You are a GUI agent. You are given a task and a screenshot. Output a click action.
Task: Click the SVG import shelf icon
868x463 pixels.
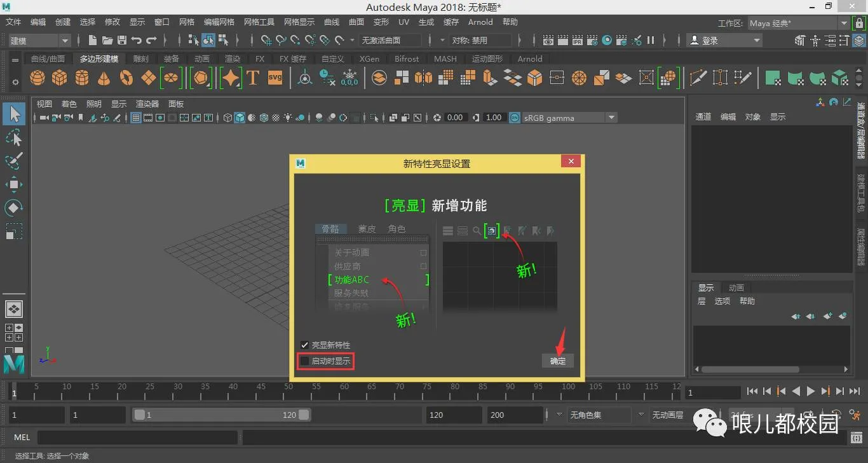point(275,78)
